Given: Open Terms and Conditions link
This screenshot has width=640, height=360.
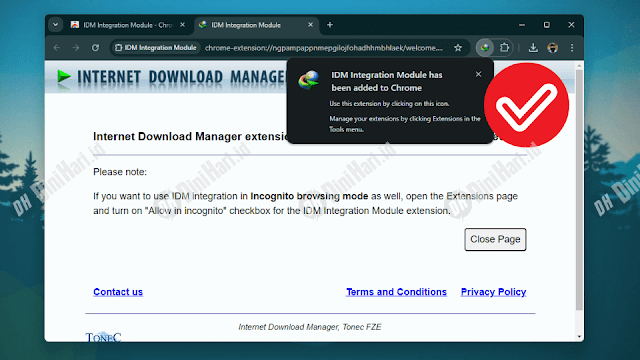Looking at the screenshot, I should point(396,292).
